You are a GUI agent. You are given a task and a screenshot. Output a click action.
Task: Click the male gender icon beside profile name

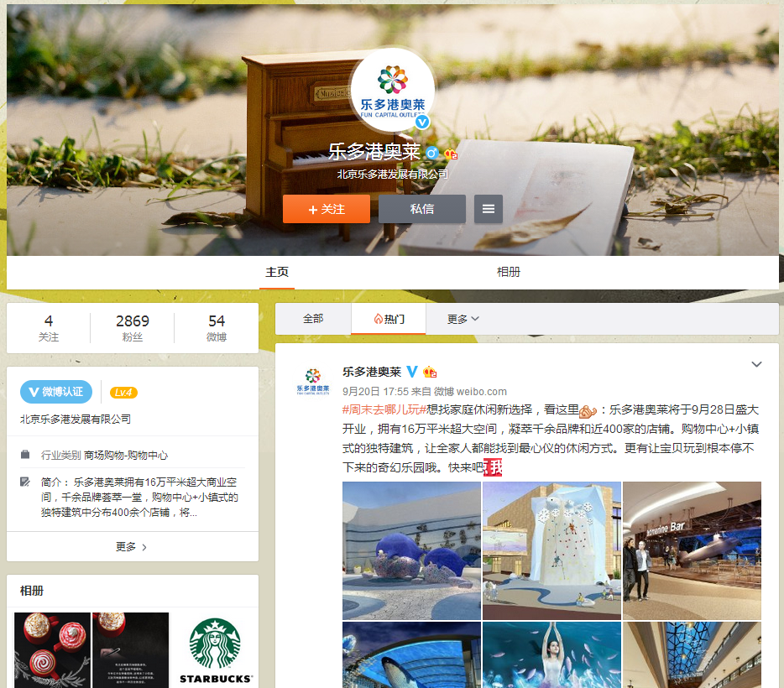(x=432, y=153)
